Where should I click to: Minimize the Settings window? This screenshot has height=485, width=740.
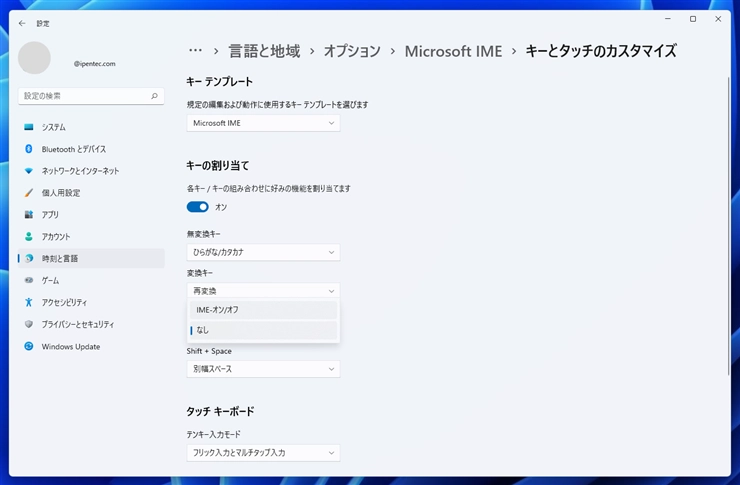(668, 19)
